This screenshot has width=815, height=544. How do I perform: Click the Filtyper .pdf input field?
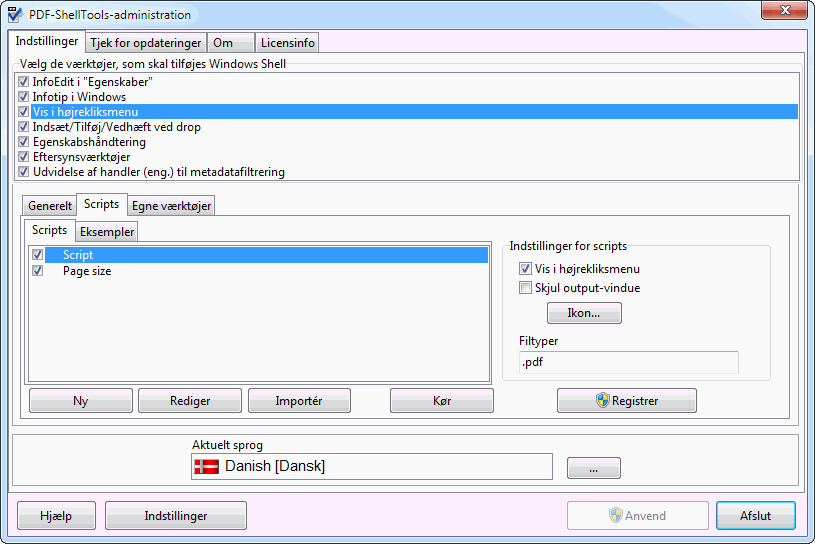click(x=628, y=362)
